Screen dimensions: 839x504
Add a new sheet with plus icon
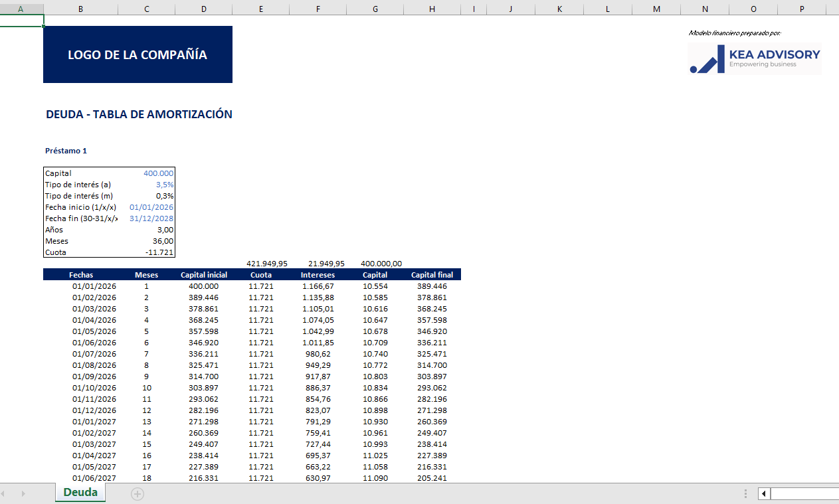(x=138, y=493)
